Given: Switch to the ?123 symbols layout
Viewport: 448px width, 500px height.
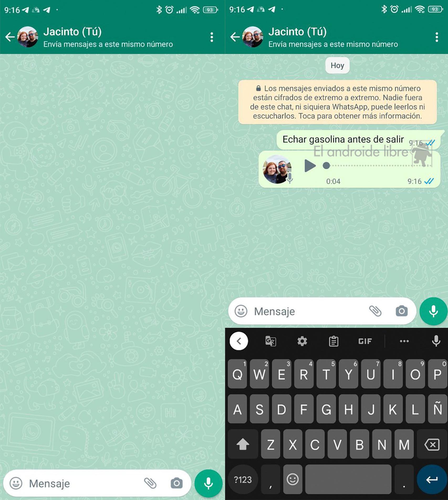Looking at the screenshot, I should pos(243,479).
